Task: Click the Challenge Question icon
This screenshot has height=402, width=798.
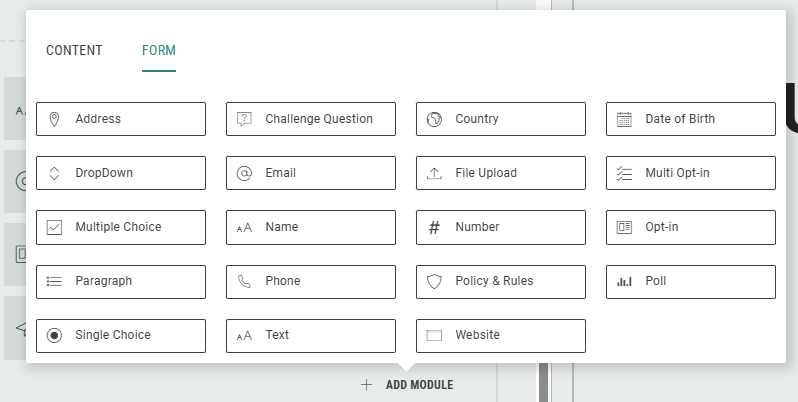Action: (244, 119)
